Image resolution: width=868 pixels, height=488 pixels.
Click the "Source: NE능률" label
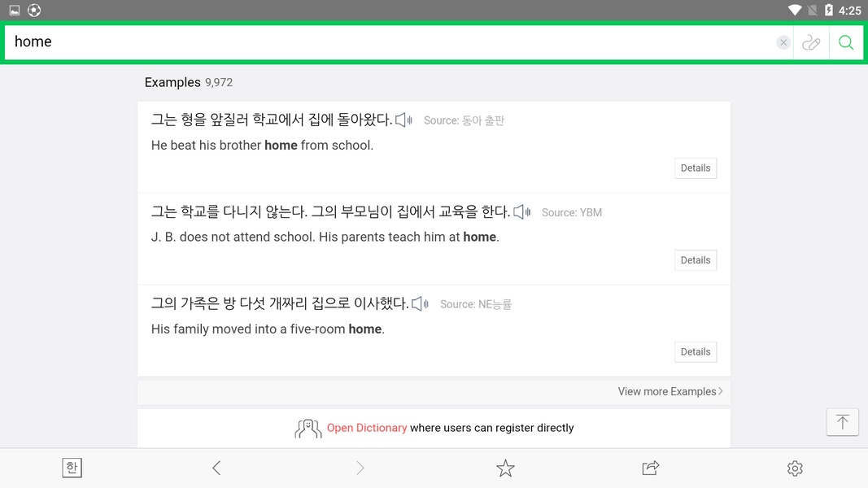476,304
